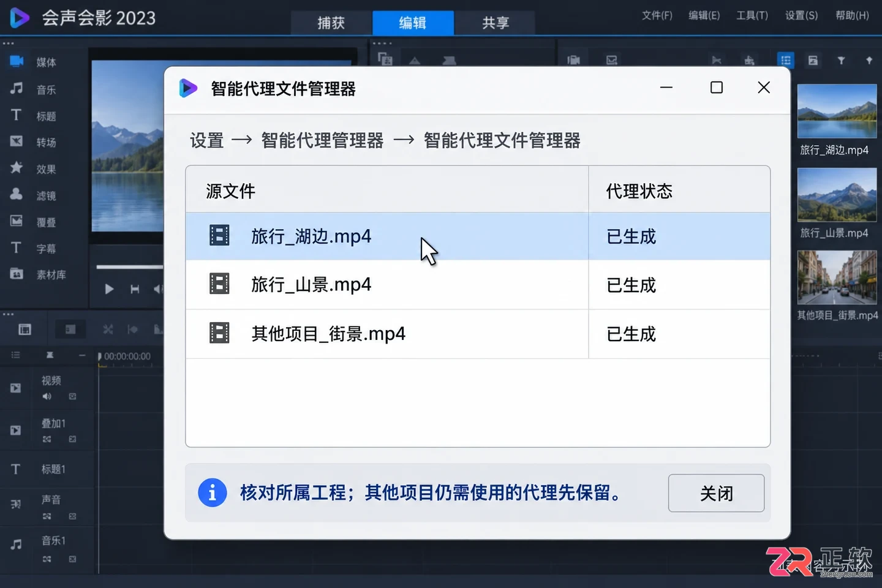Click 已生成 status of 其他项目_街景.mp4
882x588 pixels.
(x=631, y=334)
